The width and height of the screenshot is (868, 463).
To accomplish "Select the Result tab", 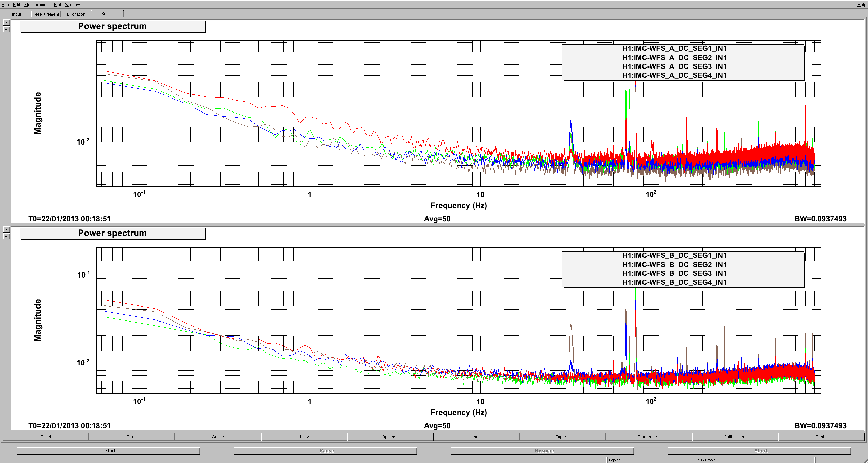I will (x=107, y=14).
